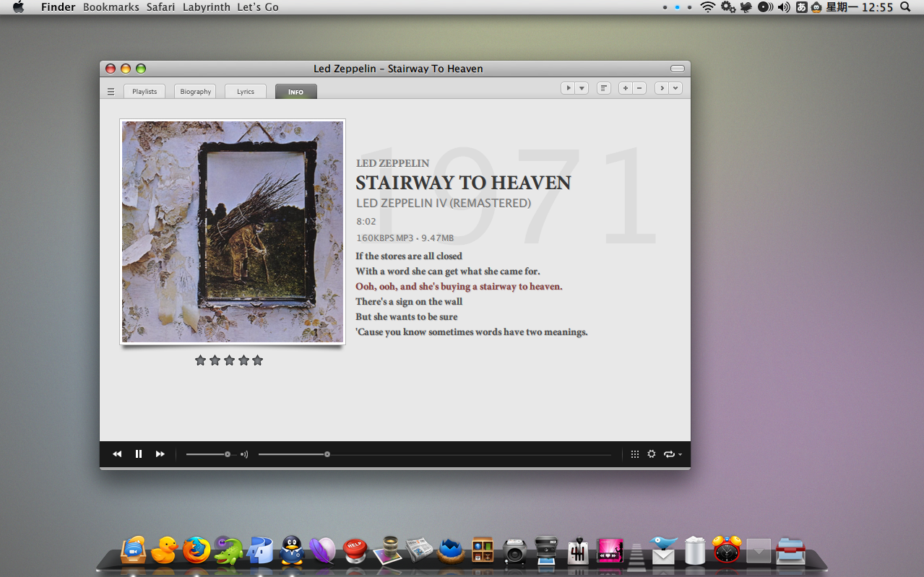Click the LED ZEPPELIN artist name

click(x=392, y=163)
